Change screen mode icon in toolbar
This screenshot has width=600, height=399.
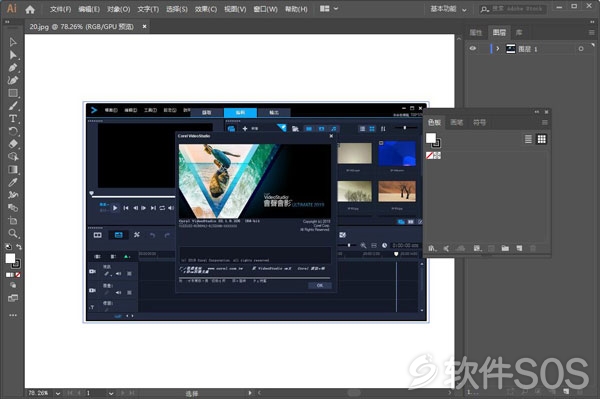[x=13, y=298]
